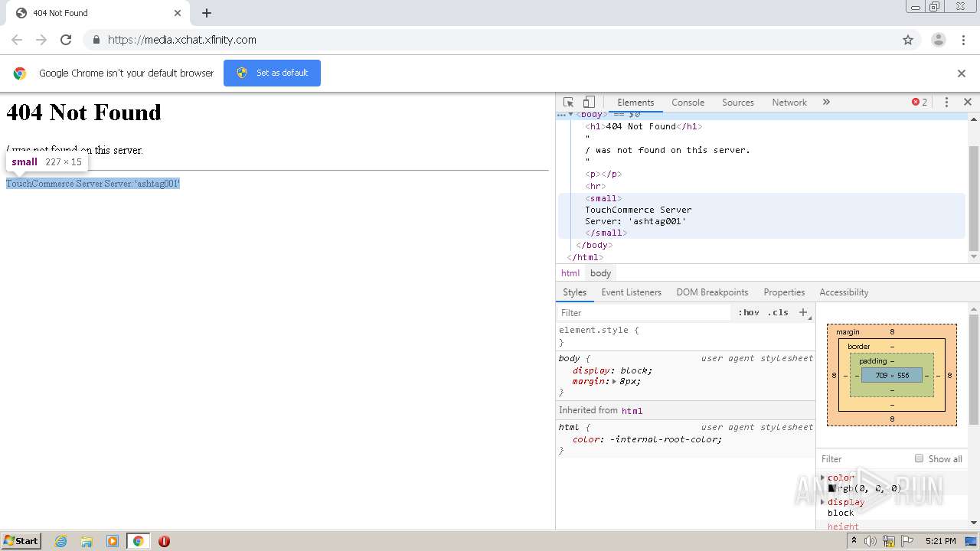
Task: Bookmark this page with star icon
Action: [x=908, y=40]
